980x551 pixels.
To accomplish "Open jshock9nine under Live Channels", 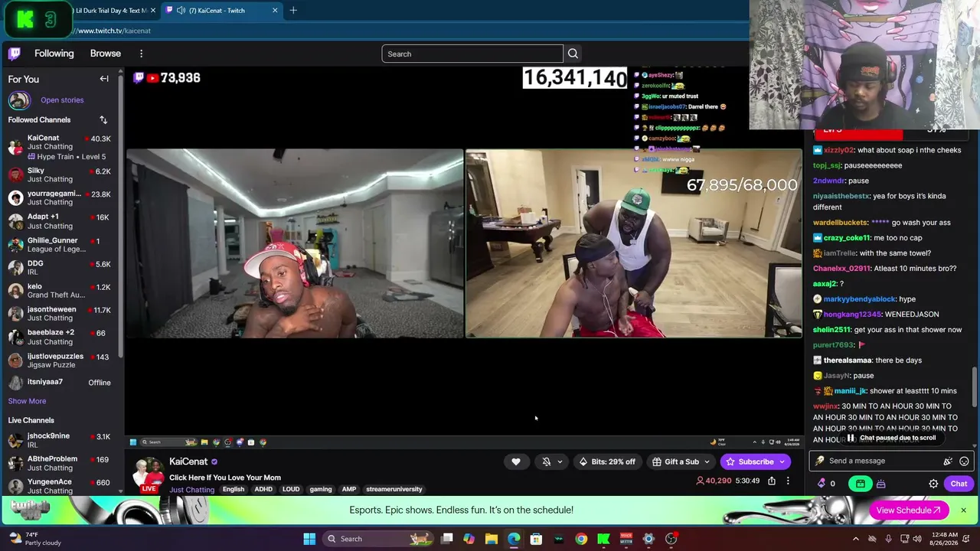I will (x=60, y=440).
